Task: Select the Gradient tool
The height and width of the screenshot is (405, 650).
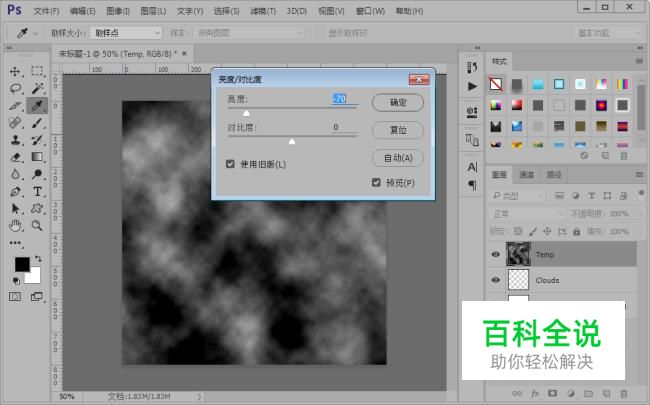Action: pos(37,157)
